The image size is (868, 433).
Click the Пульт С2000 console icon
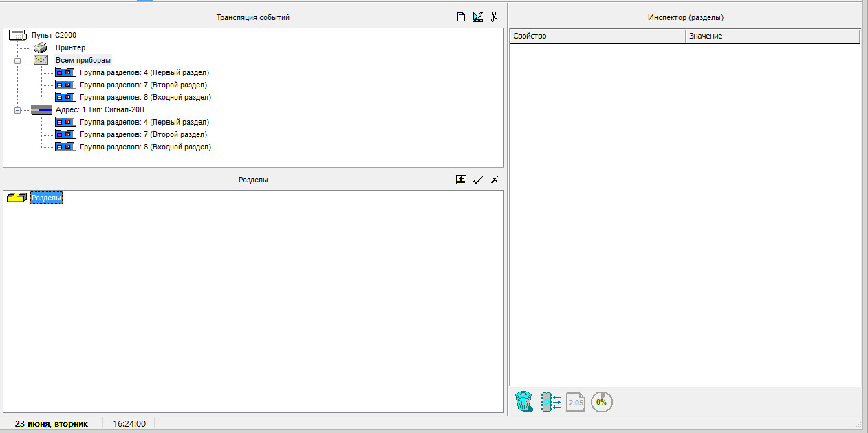coord(18,35)
